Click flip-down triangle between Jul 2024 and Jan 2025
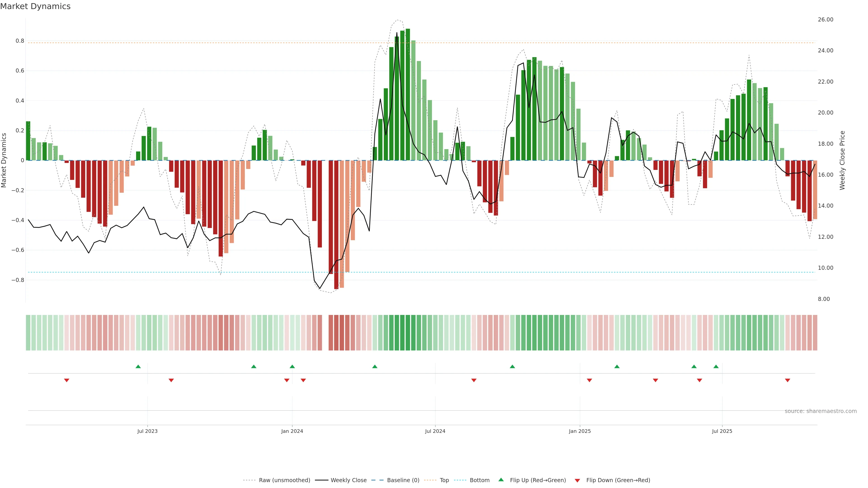The height and width of the screenshot is (488, 868). tap(474, 380)
